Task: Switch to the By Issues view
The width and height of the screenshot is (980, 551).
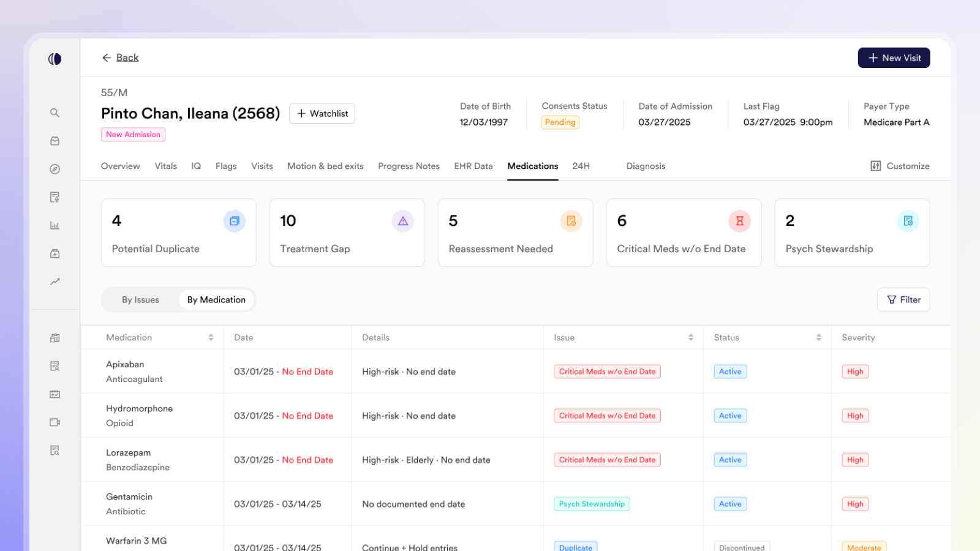Action: pos(140,300)
